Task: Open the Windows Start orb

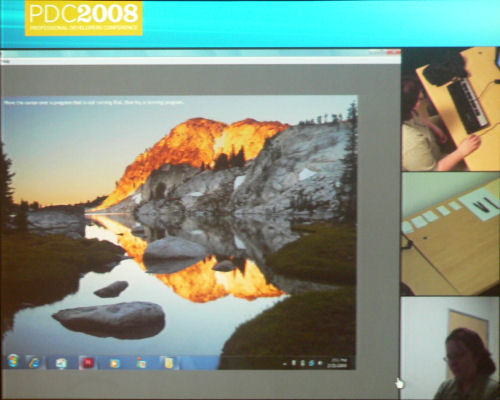Action: pos(13,361)
